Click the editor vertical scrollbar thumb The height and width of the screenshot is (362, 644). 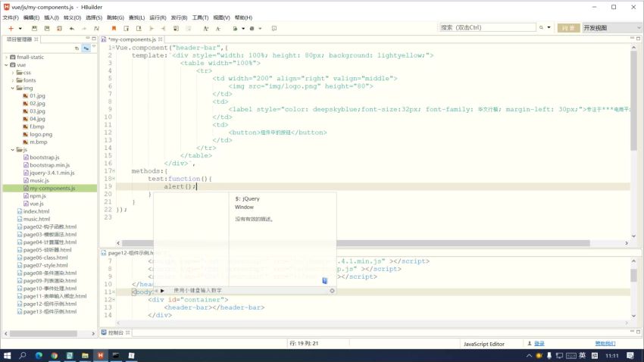click(633, 101)
